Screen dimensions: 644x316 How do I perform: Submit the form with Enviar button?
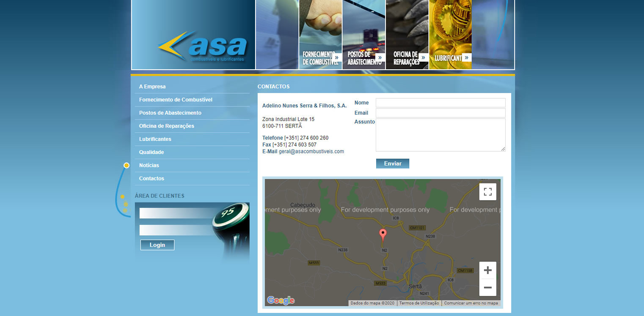pos(393,163)
